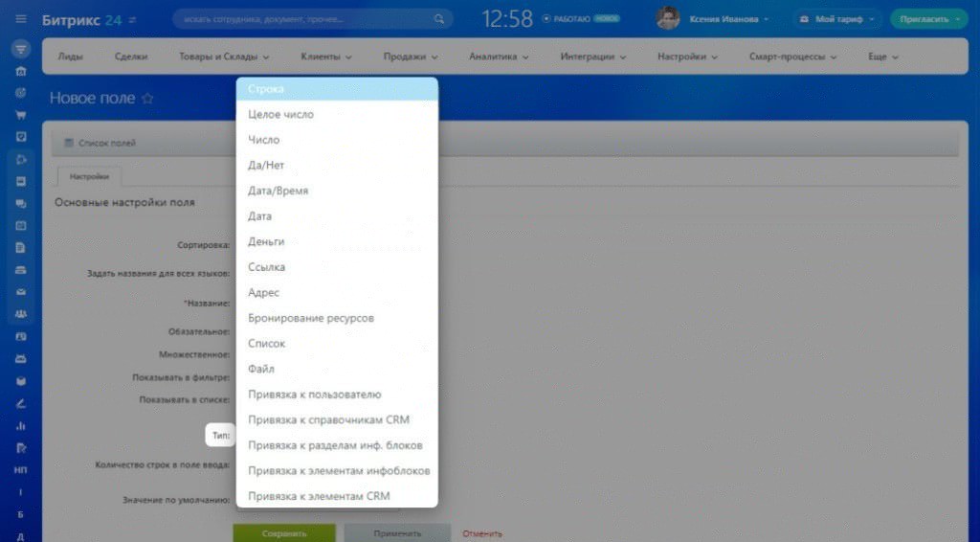
Task: Open the contact card icon in sidebar
Action: (21, 337)
